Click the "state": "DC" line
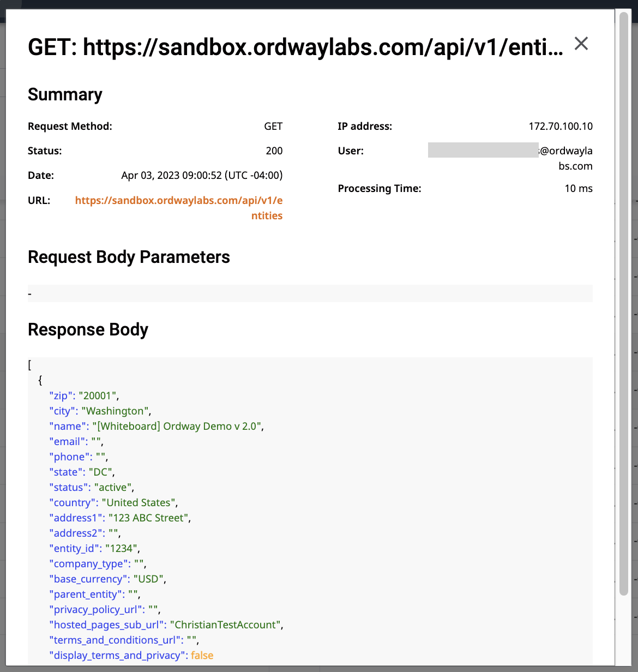 coord(82,472)
